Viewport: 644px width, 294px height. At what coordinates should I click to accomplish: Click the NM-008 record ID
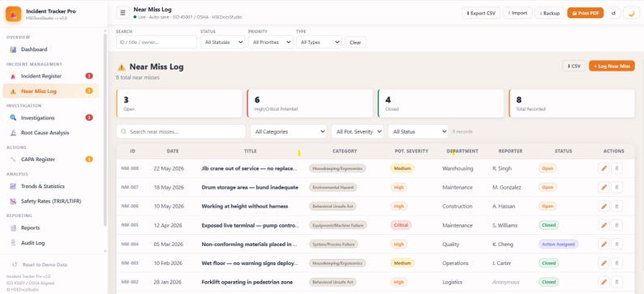[x=130, y=168]
